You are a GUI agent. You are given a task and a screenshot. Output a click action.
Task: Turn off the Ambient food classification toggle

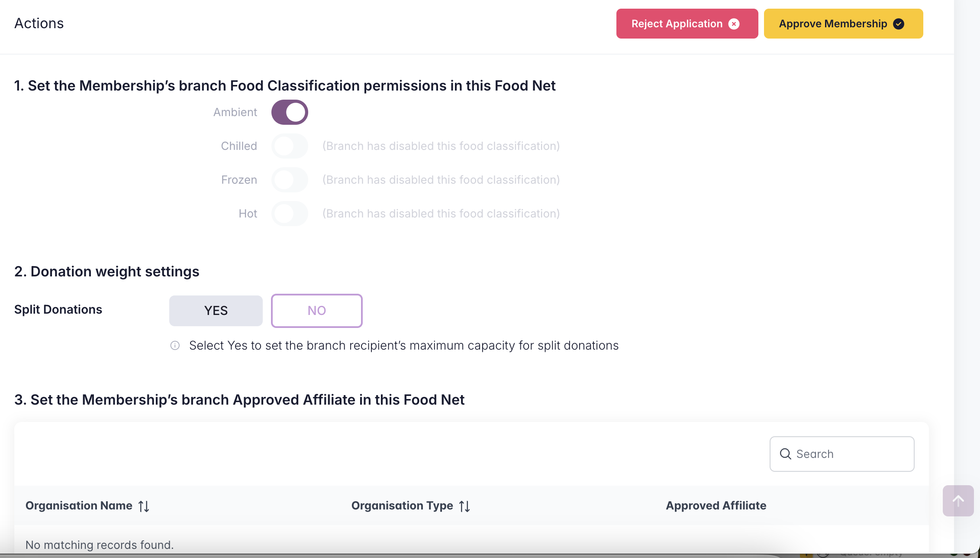290,112
